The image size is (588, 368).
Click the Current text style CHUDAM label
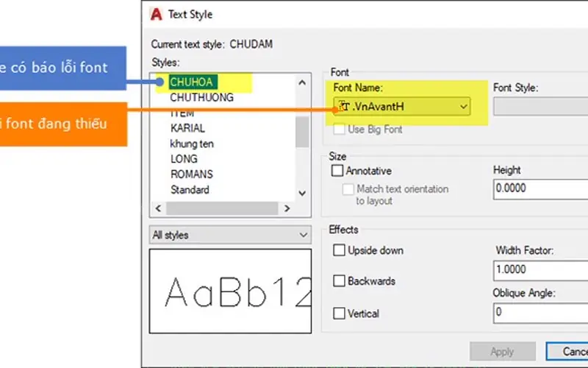tap(212, 44)
